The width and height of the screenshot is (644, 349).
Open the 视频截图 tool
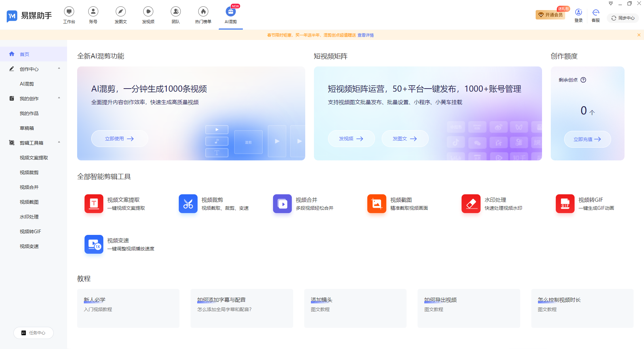click(x=376, y=204)
